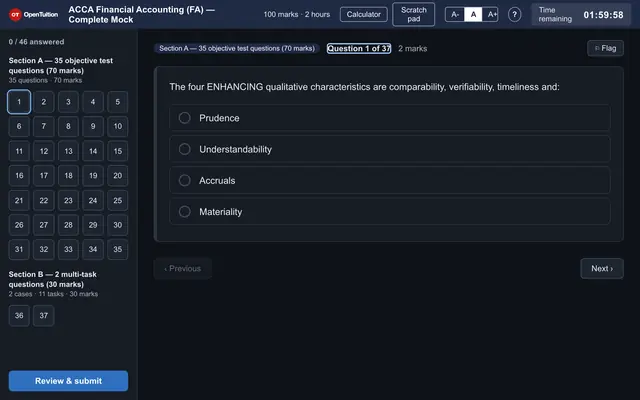Pick the Materiality option

(390, 211)
